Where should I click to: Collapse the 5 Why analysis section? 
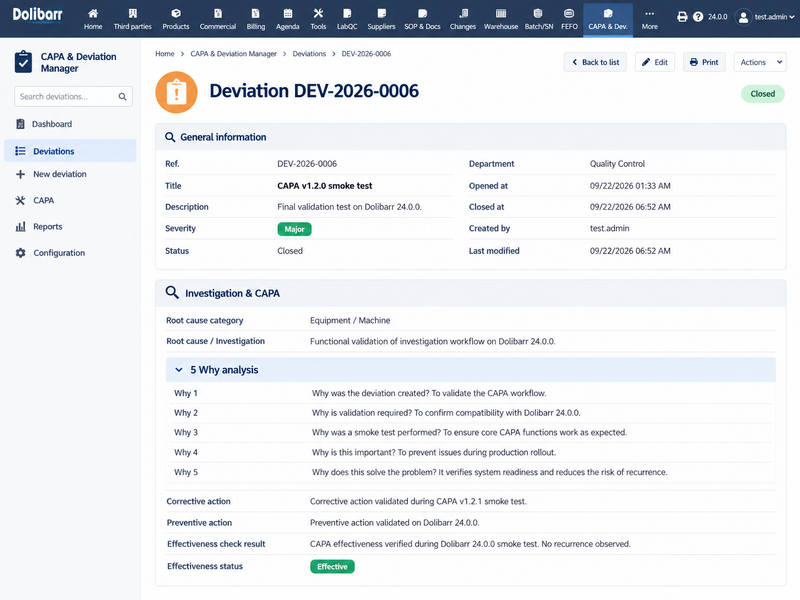pyautogui.click(x=179, y=370)
